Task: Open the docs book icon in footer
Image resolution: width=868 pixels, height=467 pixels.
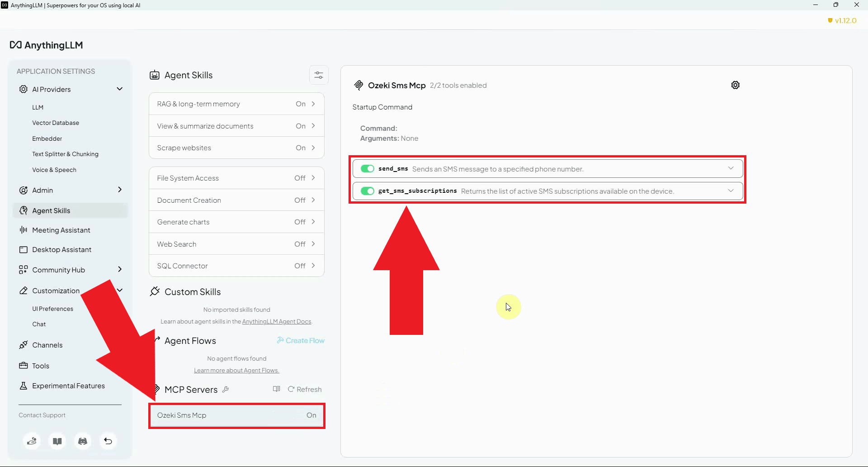Action: (57, 441)
